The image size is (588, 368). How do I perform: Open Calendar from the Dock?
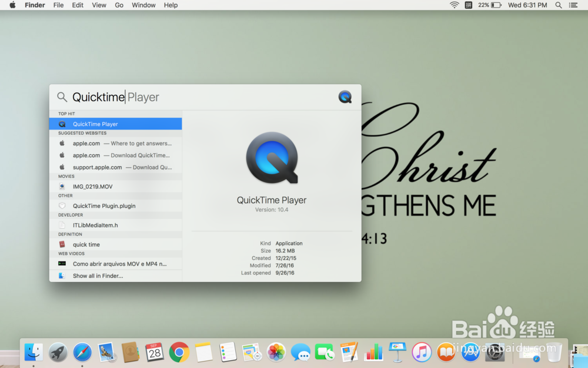point(155,352)
